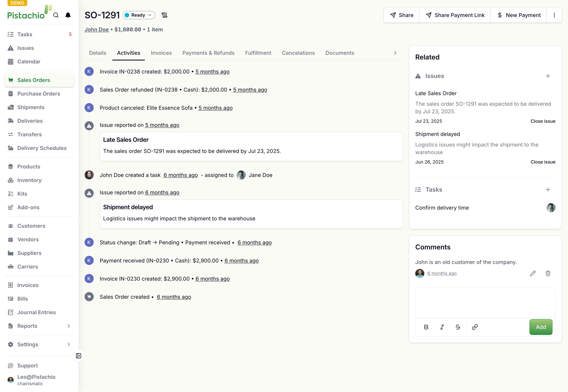Image resolution: width=568 pixels, height=392 pixels.
Task: Insert a link in comment
Action: click(475, 327)
